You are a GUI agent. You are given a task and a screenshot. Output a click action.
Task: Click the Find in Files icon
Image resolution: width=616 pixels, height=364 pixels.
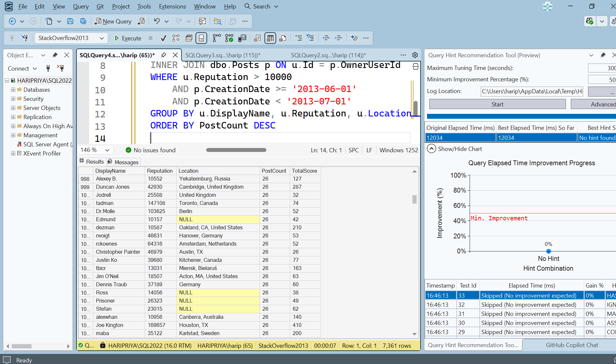click(x=218, y=21)
